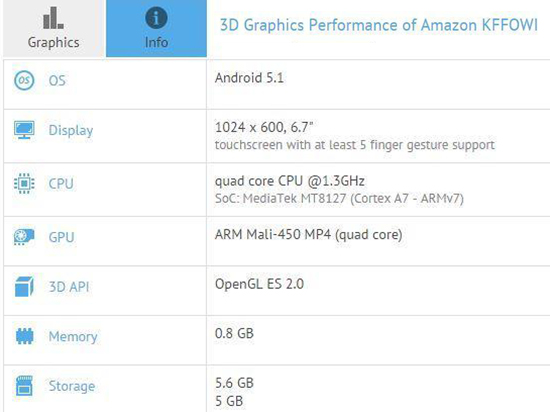The height and width of the screenshot is (412, 550).
Task: Click the Android 5.1 value
Action: tap(249, 77)
